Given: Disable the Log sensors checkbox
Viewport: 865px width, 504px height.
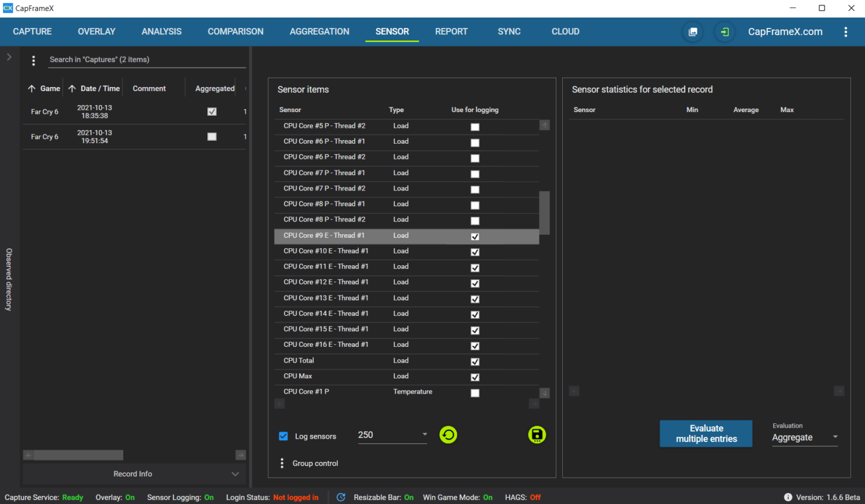Looking at the screenshot, I should tap(283, 436).
